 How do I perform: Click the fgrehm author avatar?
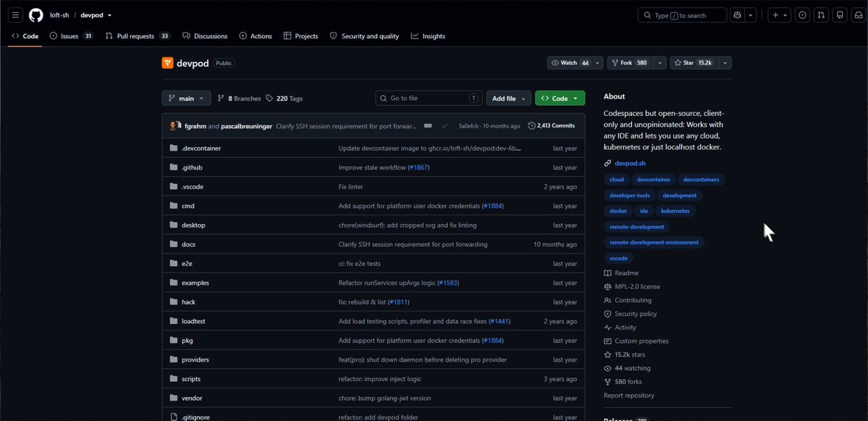[x=175, y=126]
